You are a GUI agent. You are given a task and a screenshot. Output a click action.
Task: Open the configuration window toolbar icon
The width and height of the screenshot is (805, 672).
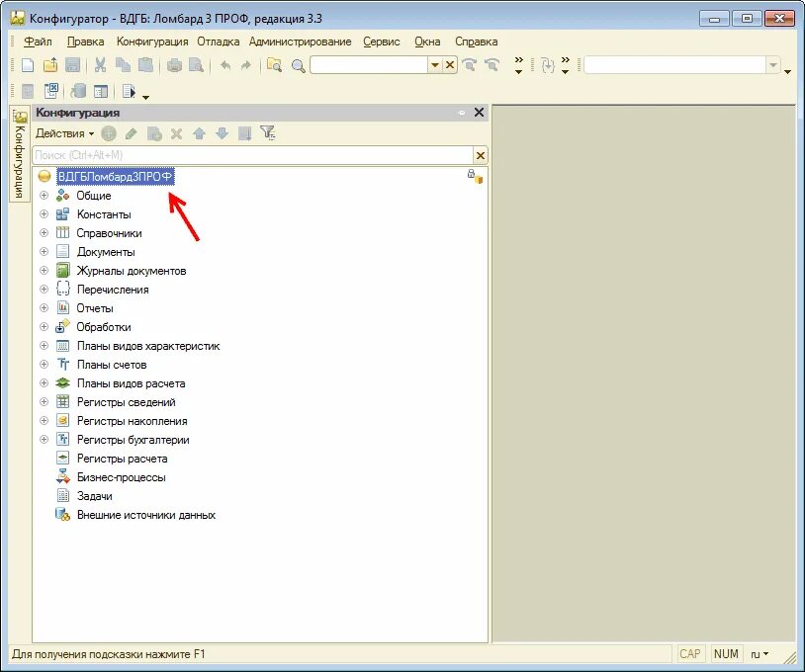tap(101, 91)
